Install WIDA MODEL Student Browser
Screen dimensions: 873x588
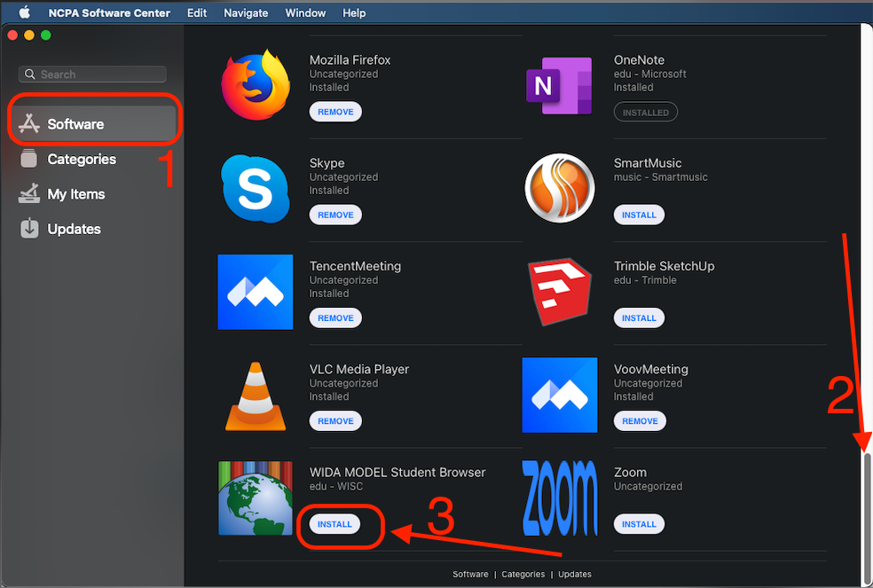click(x=335, y=524)
